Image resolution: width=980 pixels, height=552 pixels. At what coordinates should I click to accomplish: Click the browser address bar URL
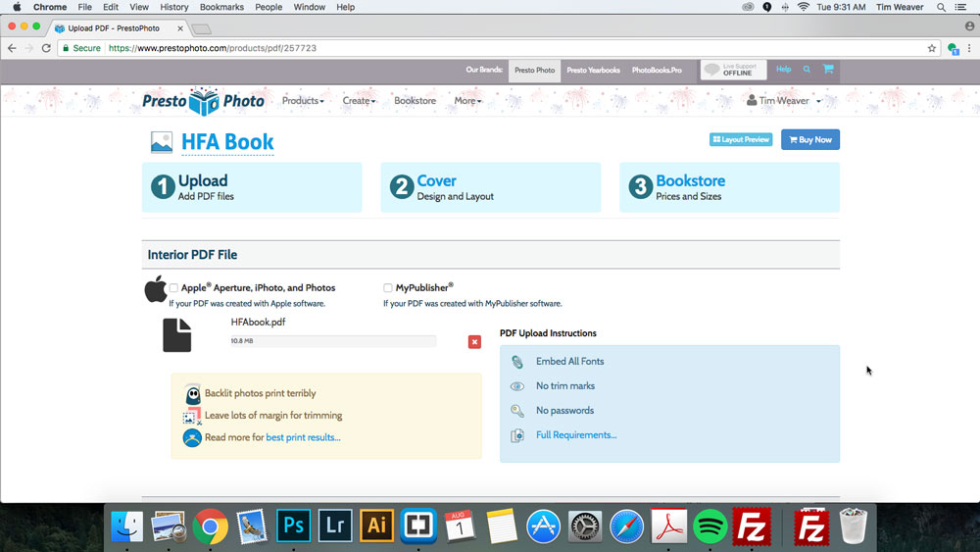213,48
